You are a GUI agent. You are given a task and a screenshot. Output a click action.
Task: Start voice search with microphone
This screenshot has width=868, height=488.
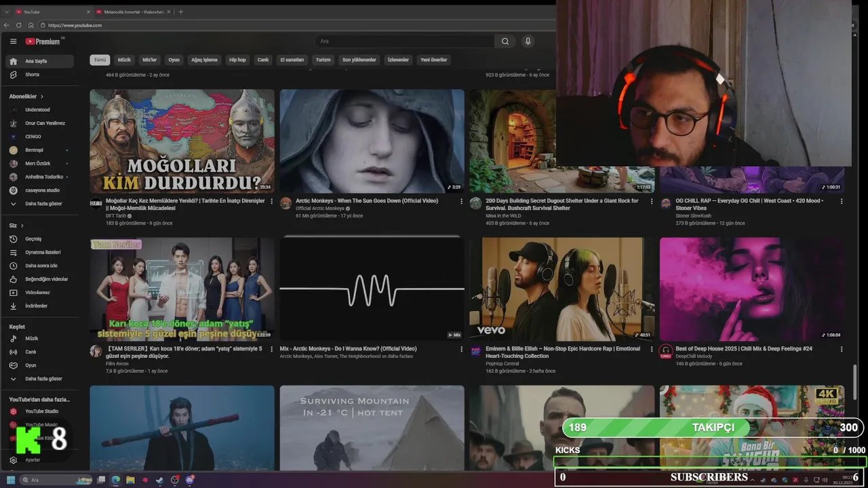[x=528, y=41]
